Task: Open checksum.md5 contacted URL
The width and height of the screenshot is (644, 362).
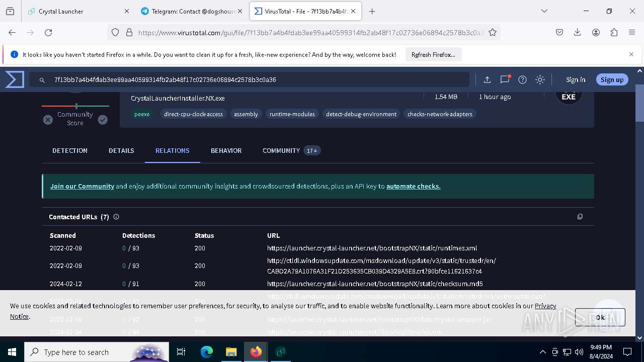Action: [x=375, y=284]
